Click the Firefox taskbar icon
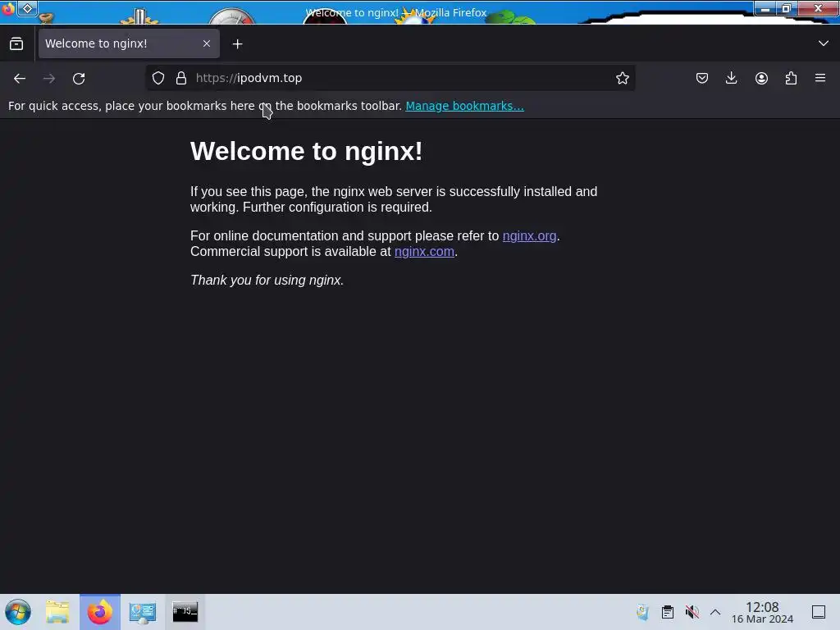Screen dimensions: 840x630 [100, 612]
